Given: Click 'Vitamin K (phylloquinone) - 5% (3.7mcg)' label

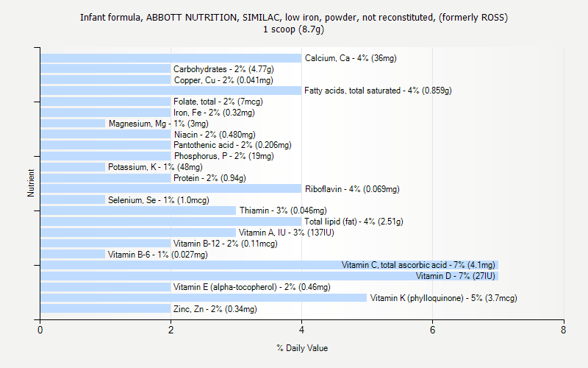Looking at the screenshot, I should 444,298.
